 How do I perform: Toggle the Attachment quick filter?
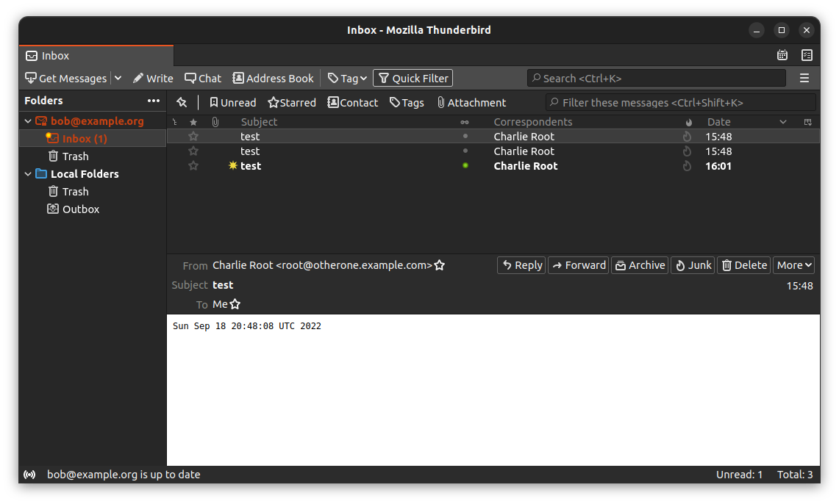pos(471,102)
